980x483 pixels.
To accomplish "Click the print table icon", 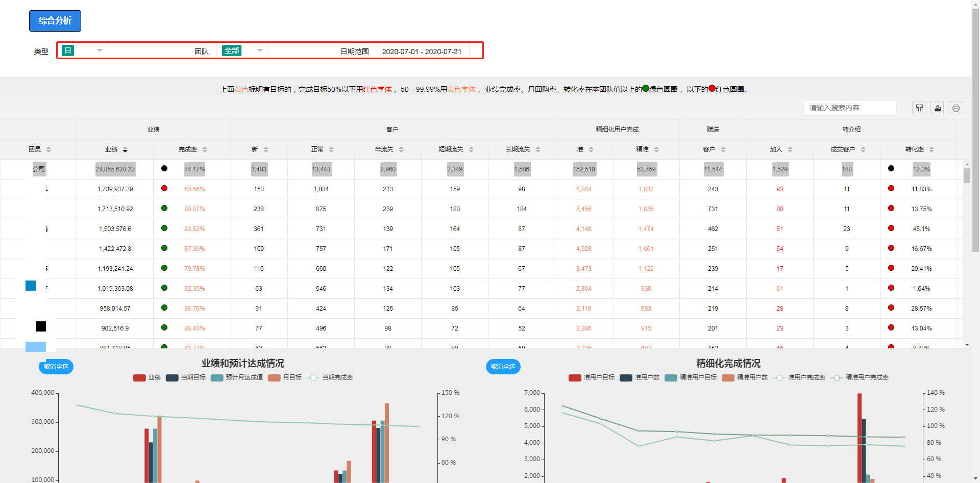I will pos(956,108).
